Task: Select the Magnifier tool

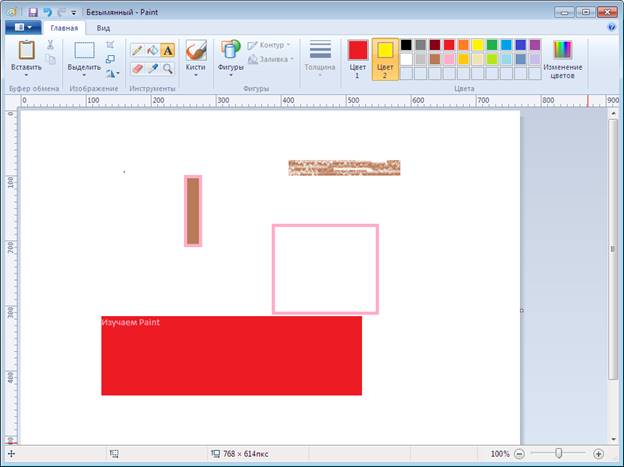Action: point(168,68)
